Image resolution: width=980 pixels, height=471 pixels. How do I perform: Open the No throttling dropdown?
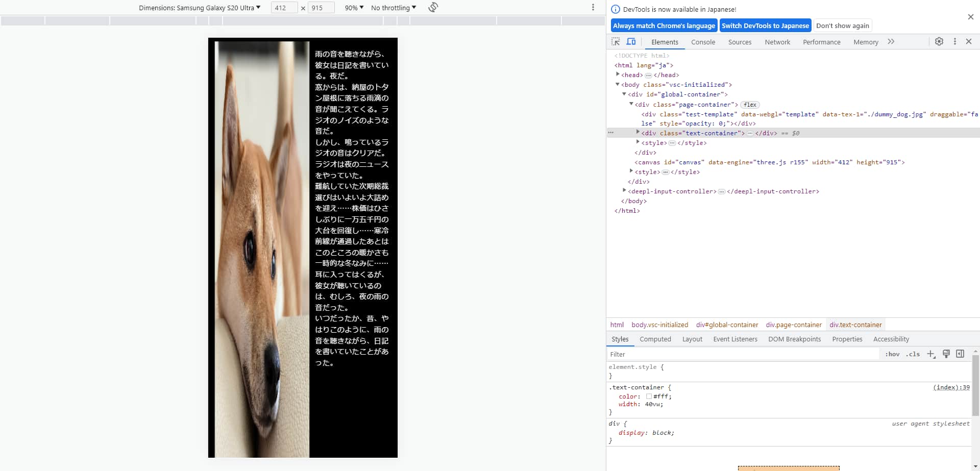click(393, 8)
